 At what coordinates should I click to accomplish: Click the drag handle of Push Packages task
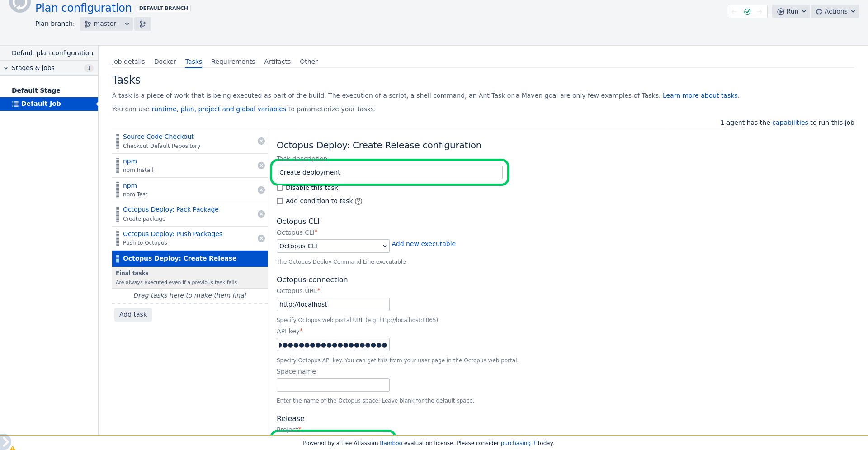(118, 238)
